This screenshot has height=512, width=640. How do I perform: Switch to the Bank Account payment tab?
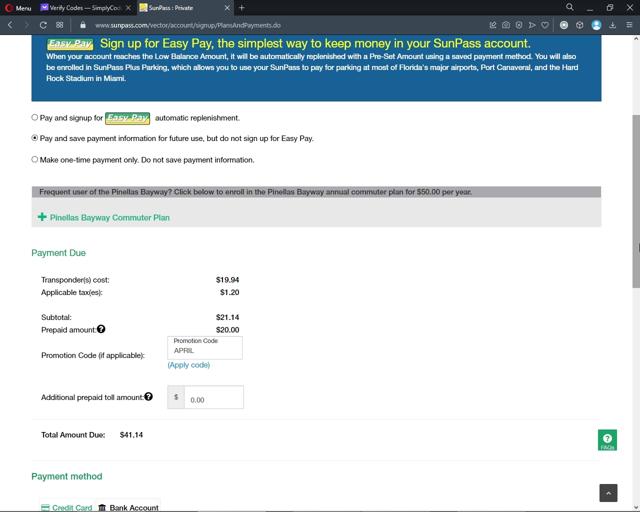tap(129, 508)
